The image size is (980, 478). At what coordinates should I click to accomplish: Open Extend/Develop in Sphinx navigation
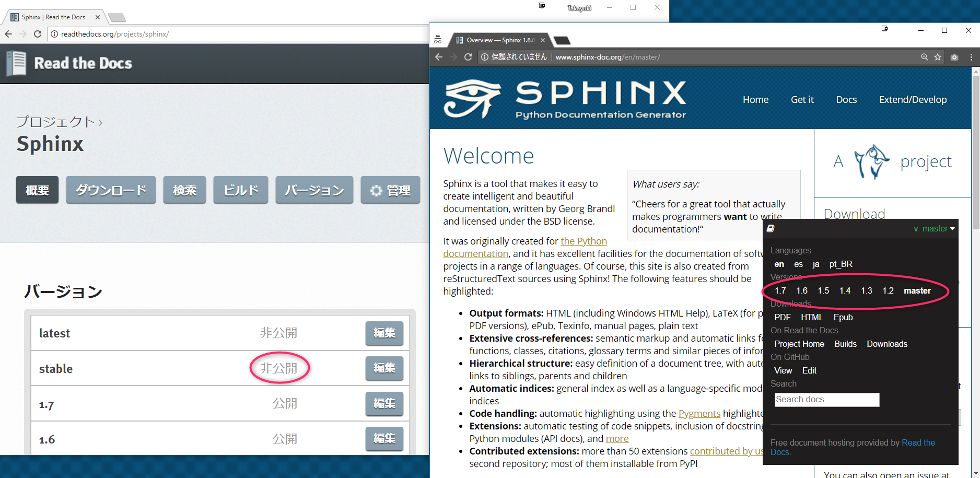point(913,100)
